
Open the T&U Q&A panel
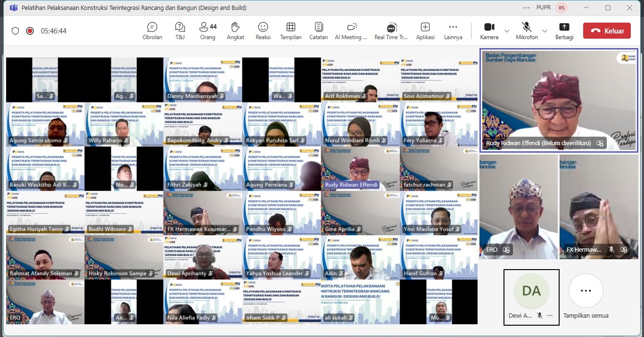[x=180, y=31]
